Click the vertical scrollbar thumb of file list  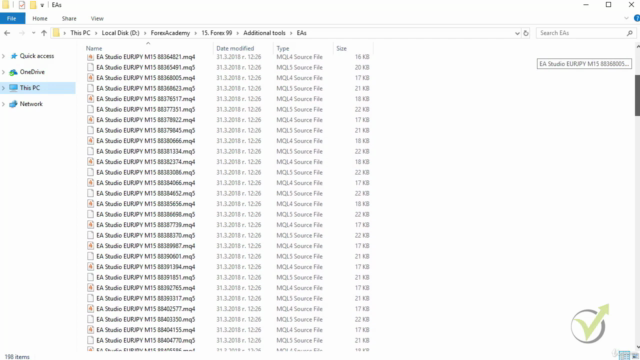coord(637,95)
